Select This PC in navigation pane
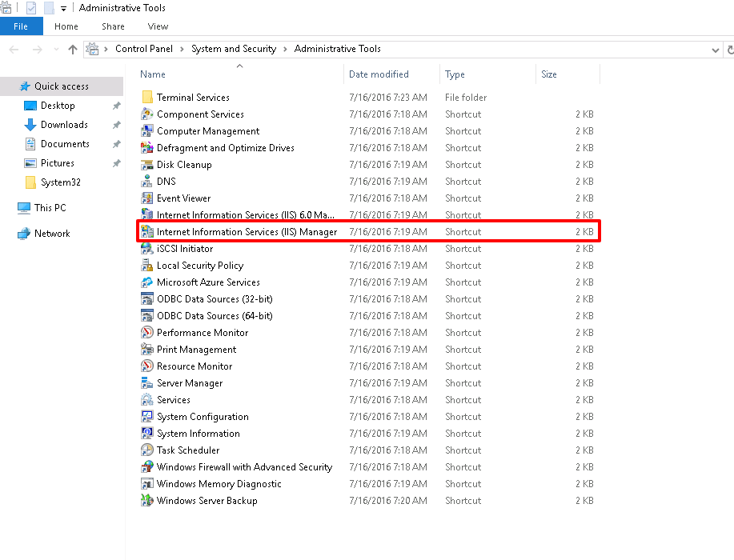Screen dimensions: 734x560 click(50, 208)
